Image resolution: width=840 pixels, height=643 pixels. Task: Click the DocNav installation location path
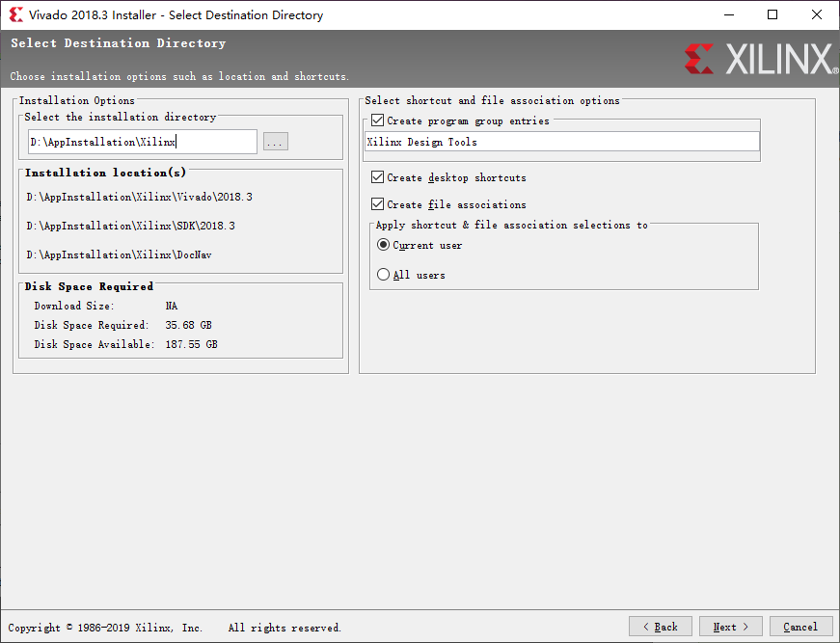[119, 255]
